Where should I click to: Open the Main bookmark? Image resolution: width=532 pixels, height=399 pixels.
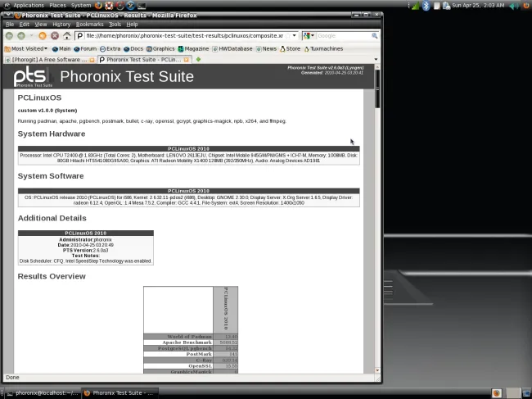pyautogui.click(x=61, y=49)
